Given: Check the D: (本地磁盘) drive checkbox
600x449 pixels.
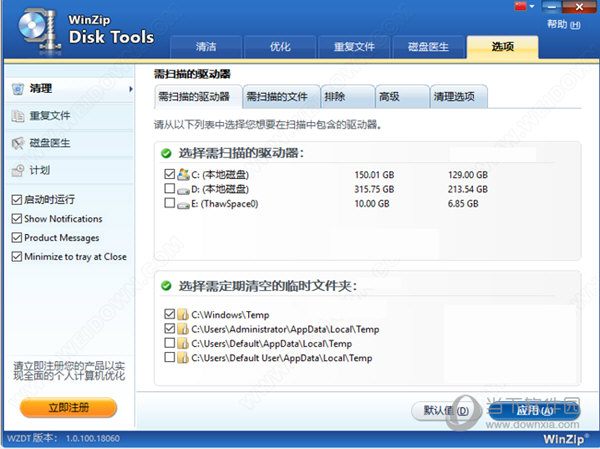Looking at the screenshot, I should (170, 188).
